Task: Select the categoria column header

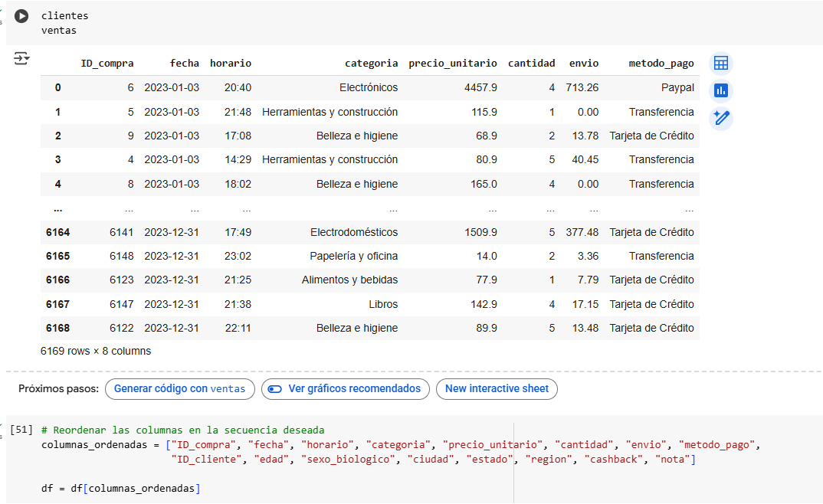Action: tap(371, 64)
